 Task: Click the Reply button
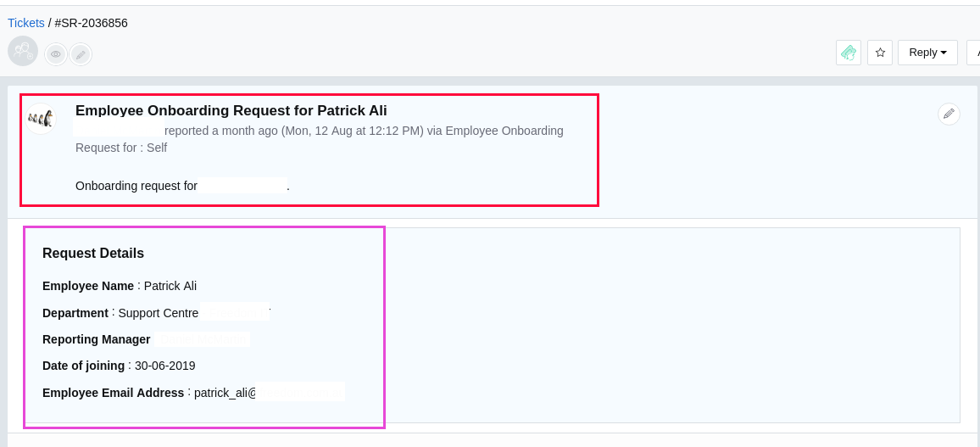927,53
